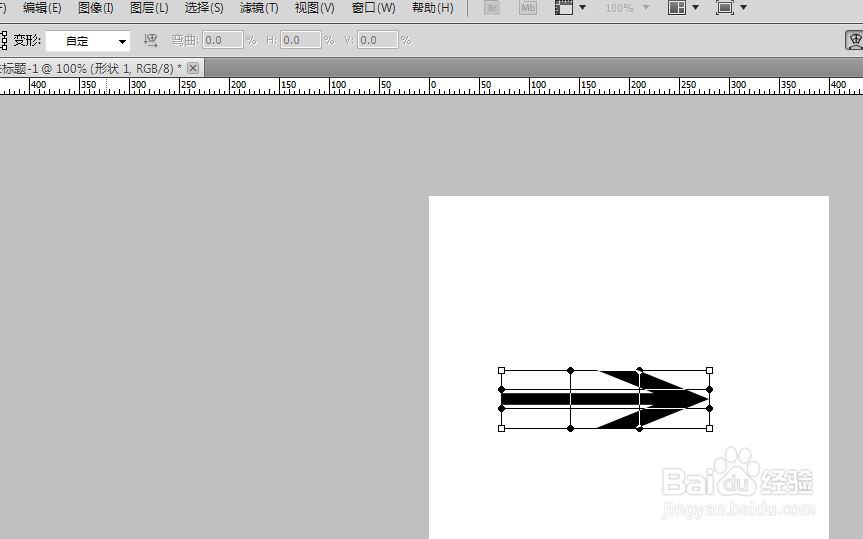Screen dimensions: 863x539
Task: Click the top-left corner warp handle
Action: (501, 371)
